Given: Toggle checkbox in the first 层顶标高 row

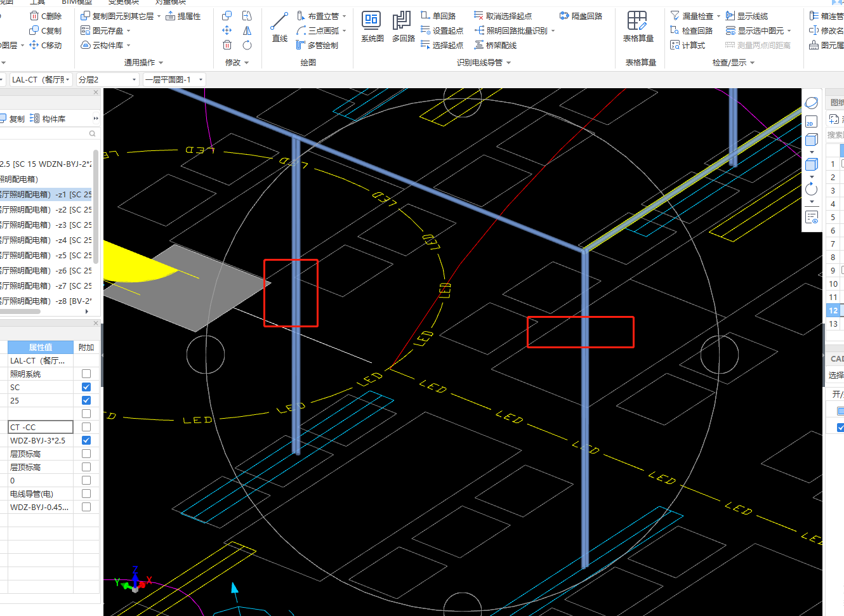Looking at the screenshot, I should [86, 454].
